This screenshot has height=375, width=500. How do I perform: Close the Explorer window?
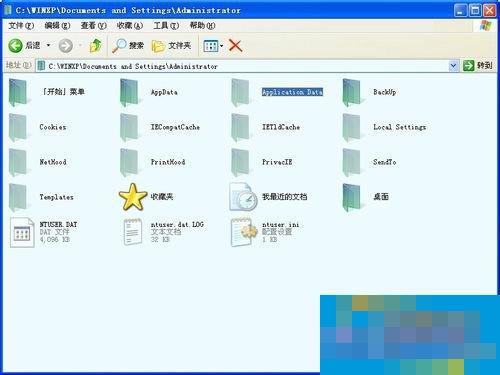(490, 11)
